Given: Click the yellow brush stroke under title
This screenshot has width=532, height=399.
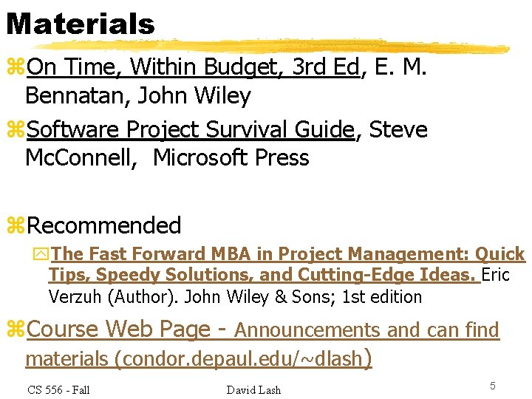Looking at the screenshot, I should coord(271,47).
